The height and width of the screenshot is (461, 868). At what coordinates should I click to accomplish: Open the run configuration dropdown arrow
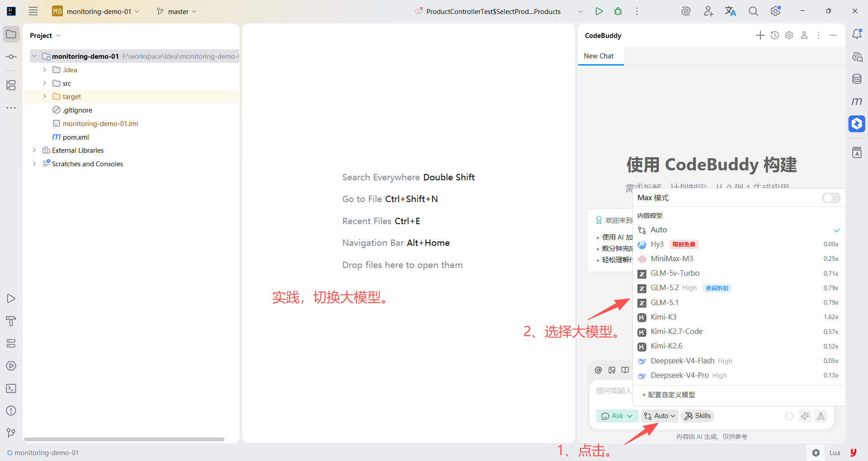coord(580,11)
